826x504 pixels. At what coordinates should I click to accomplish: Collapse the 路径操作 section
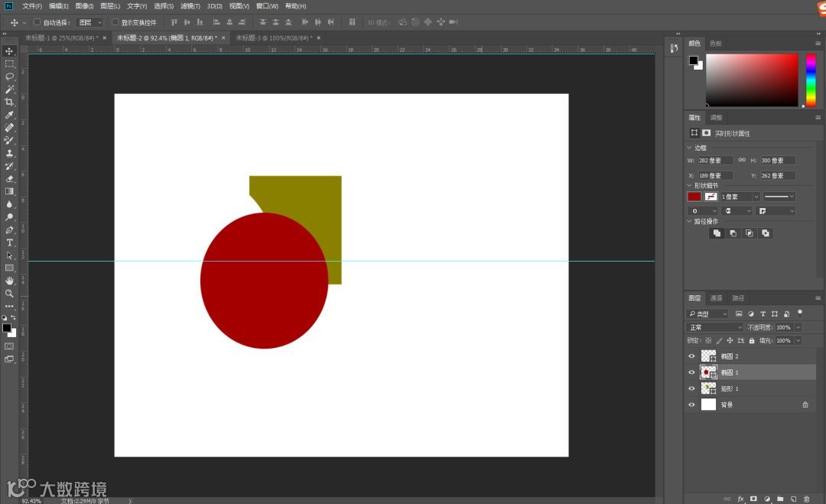pos(689,222)
